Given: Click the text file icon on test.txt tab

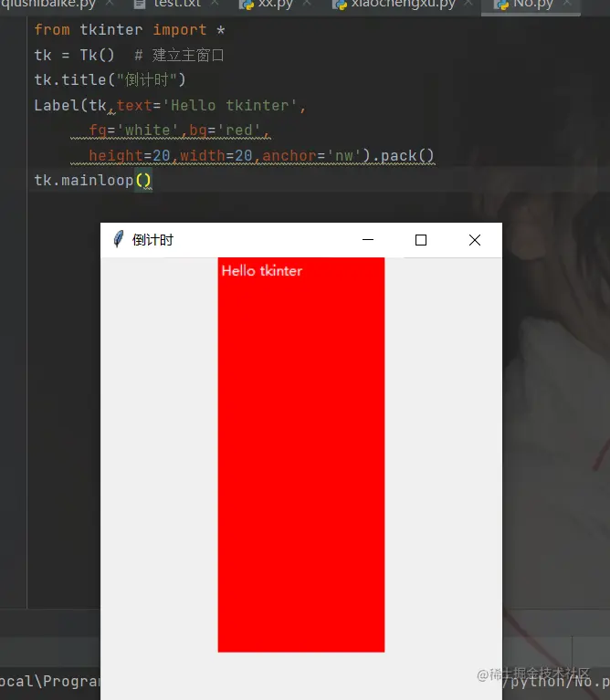Looking at the screenshot, I should (140, 4).
